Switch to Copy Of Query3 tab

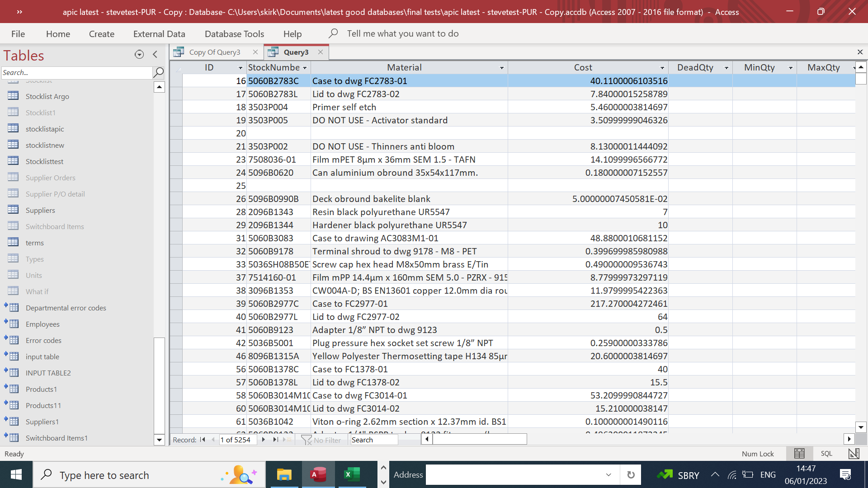pos(215,52)
